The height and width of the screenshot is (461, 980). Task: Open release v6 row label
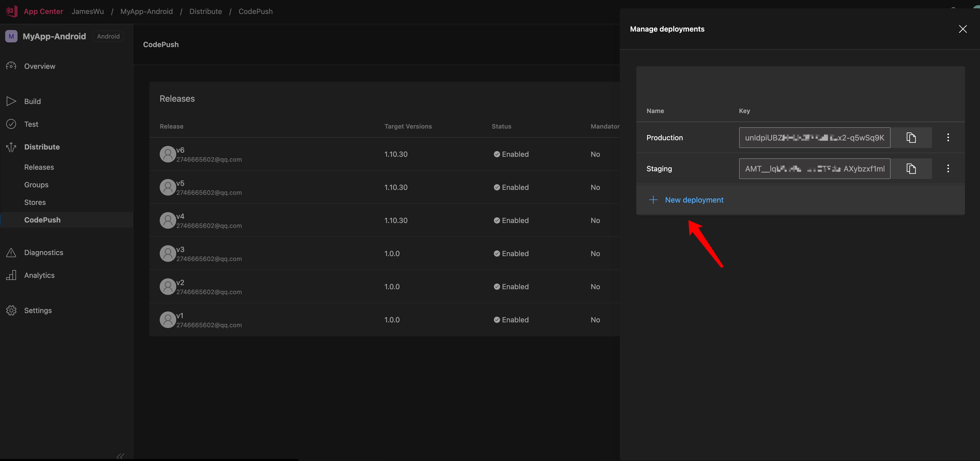[x=180, y=150]
